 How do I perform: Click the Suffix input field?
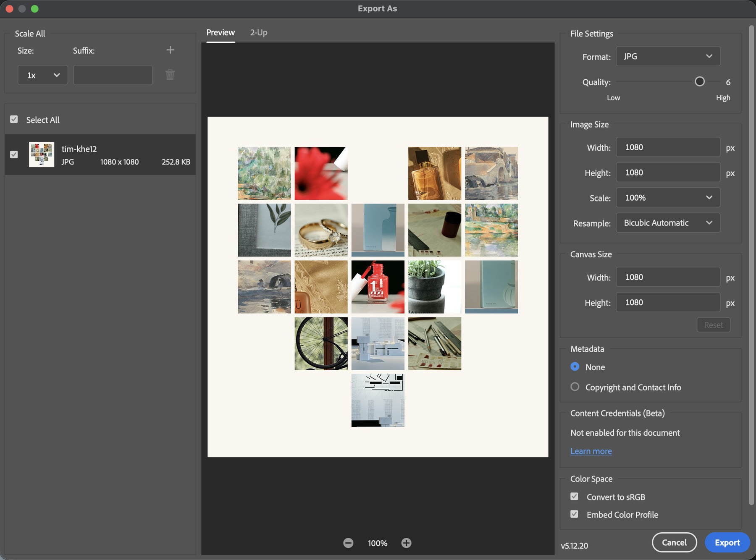point(113,75)
